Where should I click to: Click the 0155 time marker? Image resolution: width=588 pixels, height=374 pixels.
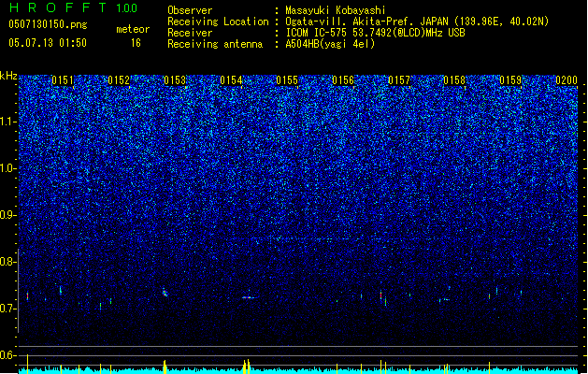click(287, 80)
